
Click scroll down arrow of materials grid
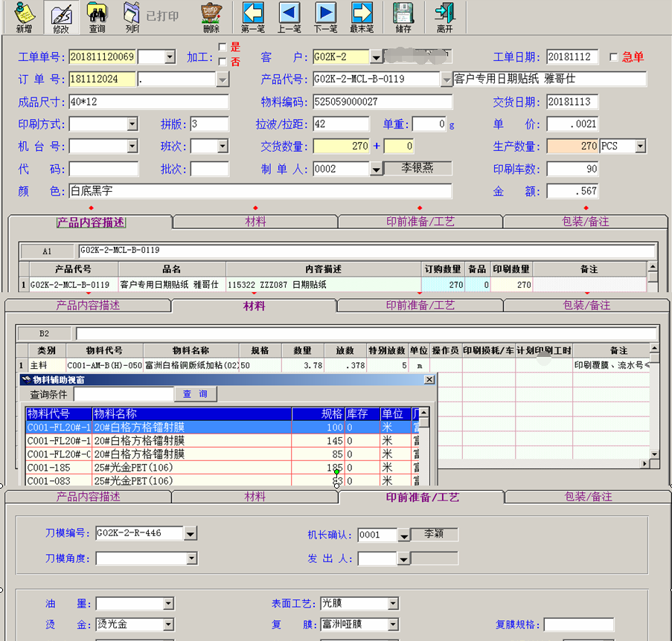[654, 454]
